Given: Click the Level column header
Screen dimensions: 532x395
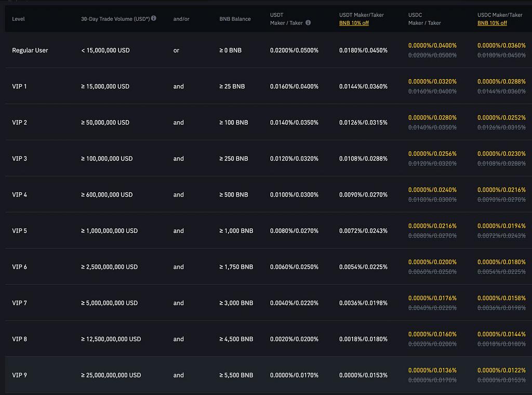Looking at the screenshot, I should (18, 19).
